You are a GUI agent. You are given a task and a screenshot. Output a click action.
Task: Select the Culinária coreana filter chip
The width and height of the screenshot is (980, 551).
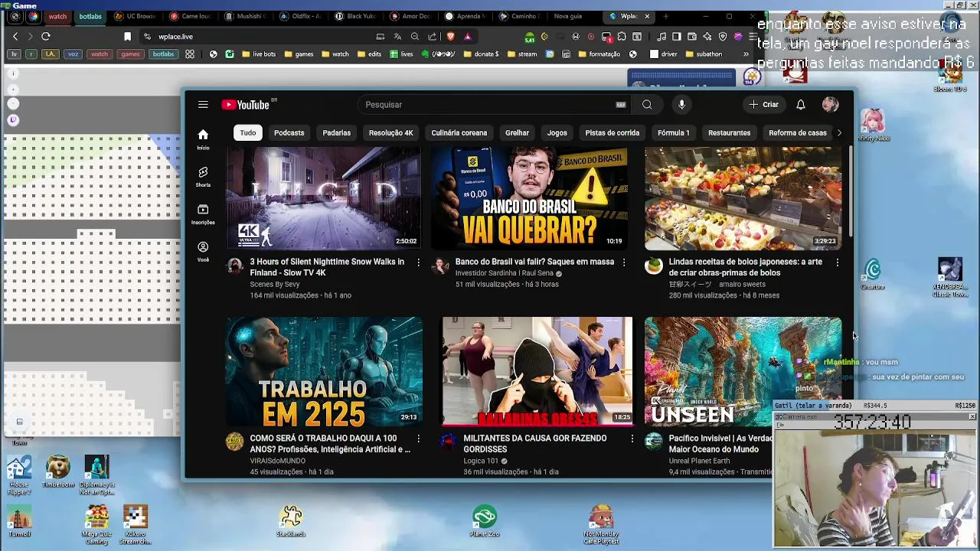pyautogui.click(x=459, y=133)
